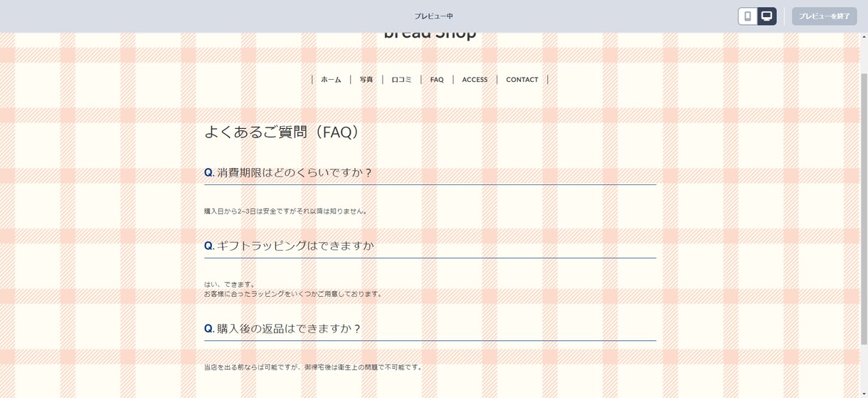Image resolution: width=868 pixels, height=398 pixels.
Task: Switch to desktop preview icon
Action: pyautogui.click(x=767, y=16)
